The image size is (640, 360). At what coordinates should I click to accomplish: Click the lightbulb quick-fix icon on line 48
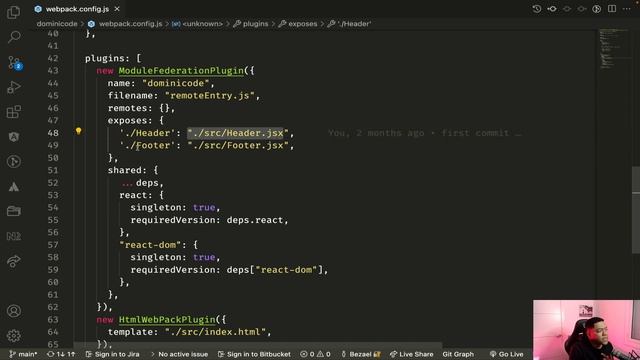click(78, 131)
